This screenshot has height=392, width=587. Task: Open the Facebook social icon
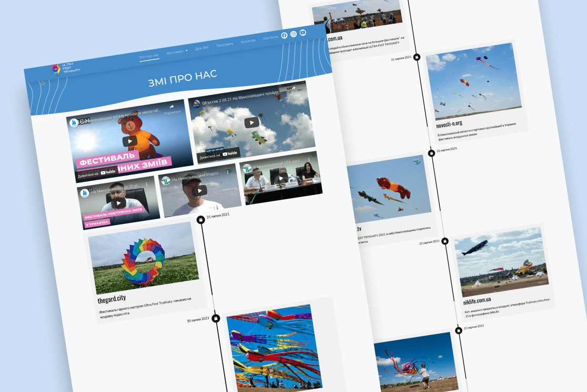coord(284,35)
